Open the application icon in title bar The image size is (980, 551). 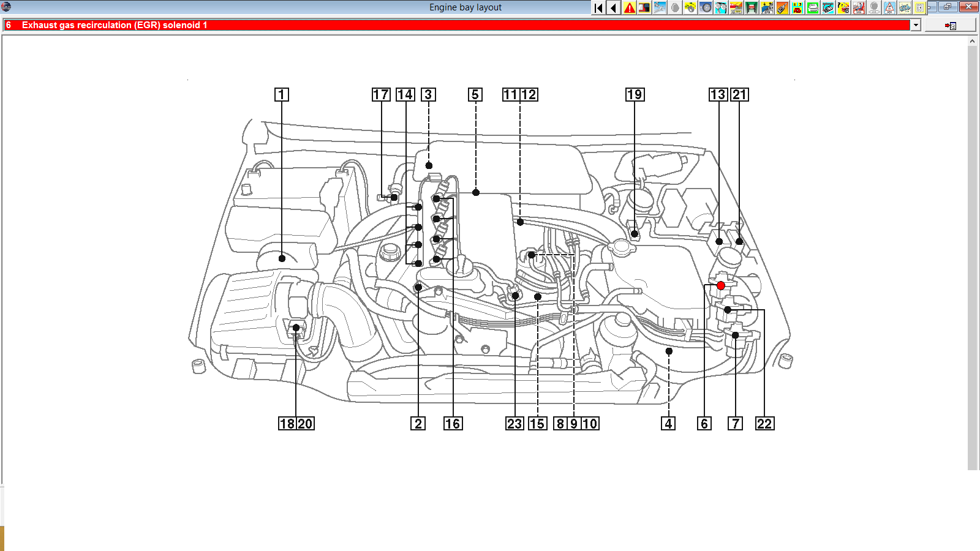(6, 7)
